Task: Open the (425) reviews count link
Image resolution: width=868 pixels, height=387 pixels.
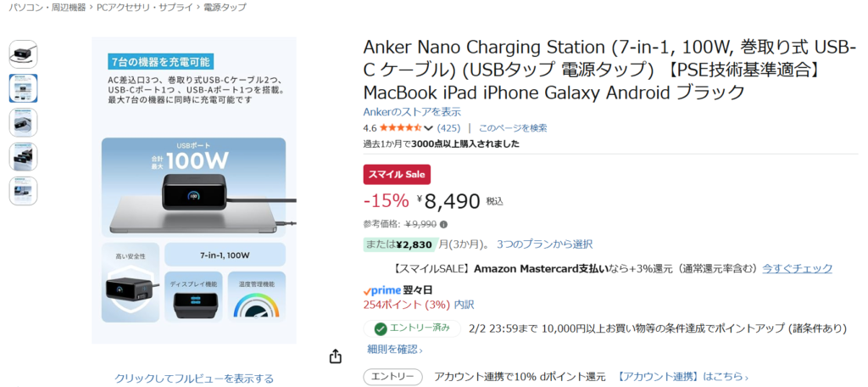Action: point(448,128)
